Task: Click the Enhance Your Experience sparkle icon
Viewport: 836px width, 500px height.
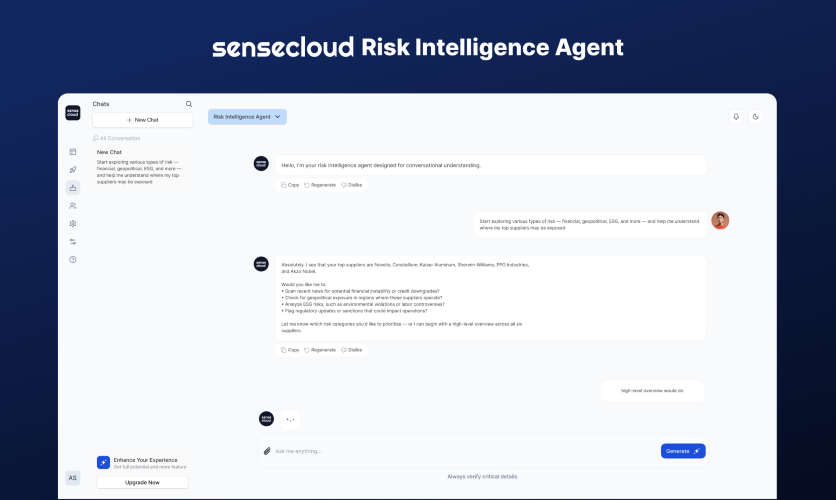Action: (103, 463)
